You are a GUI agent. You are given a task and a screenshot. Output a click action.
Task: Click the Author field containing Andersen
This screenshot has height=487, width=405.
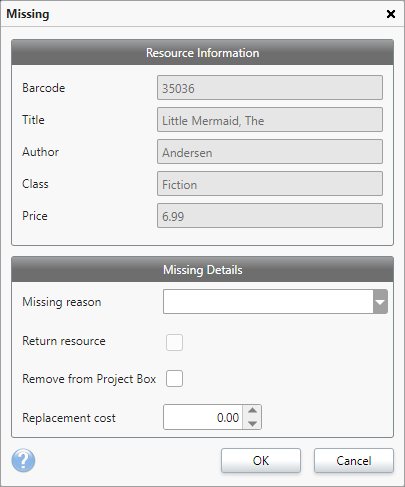[x=270, y=152]
